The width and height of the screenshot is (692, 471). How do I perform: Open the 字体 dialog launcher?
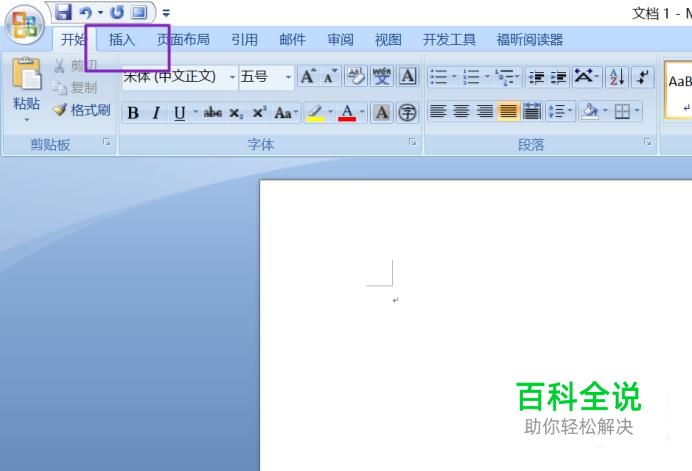[x=412, y=142]
